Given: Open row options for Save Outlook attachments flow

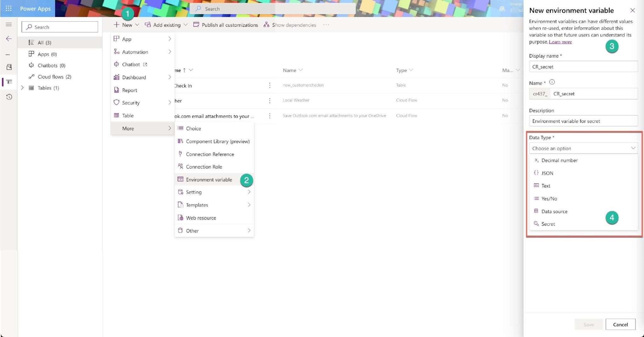Looking at the screenshot, I should click(269, 116).
